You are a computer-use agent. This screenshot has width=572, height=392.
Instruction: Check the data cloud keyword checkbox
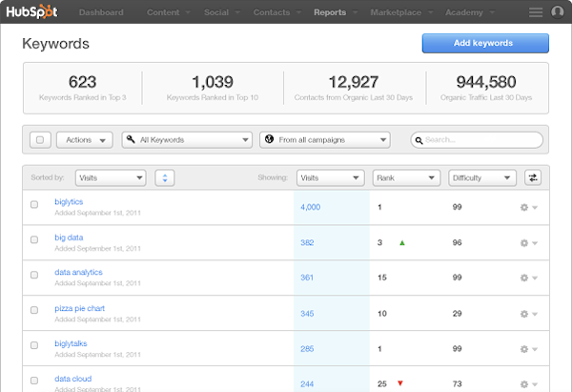click(x=34, y=381)
